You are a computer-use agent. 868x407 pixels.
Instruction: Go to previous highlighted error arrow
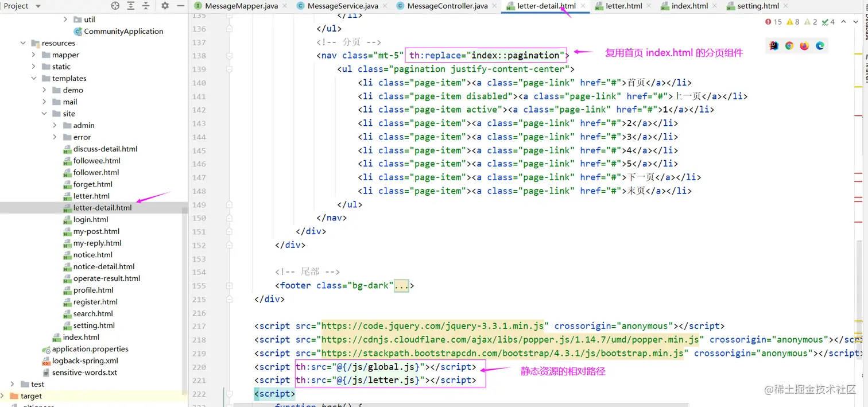(843, 22)
